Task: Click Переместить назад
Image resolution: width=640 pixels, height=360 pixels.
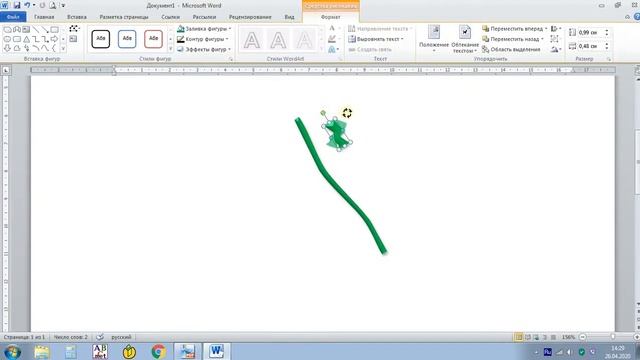Action: point(513,39)
